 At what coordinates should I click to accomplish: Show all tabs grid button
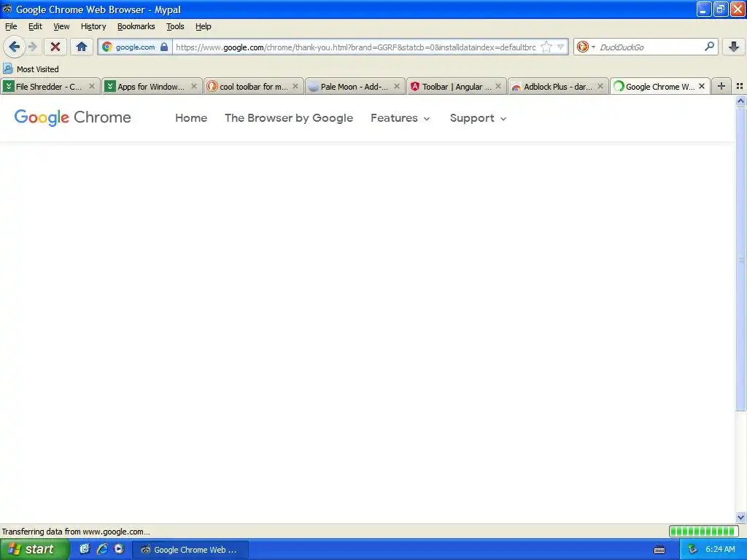(x=740, y=86)
